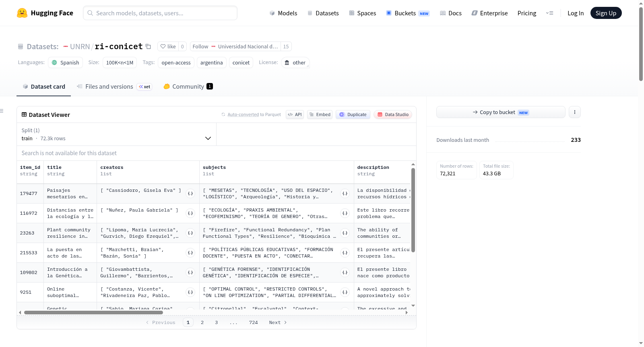Click the open-access tag
The width and height of the screenshot is (644, 347).
pos(176,62)
